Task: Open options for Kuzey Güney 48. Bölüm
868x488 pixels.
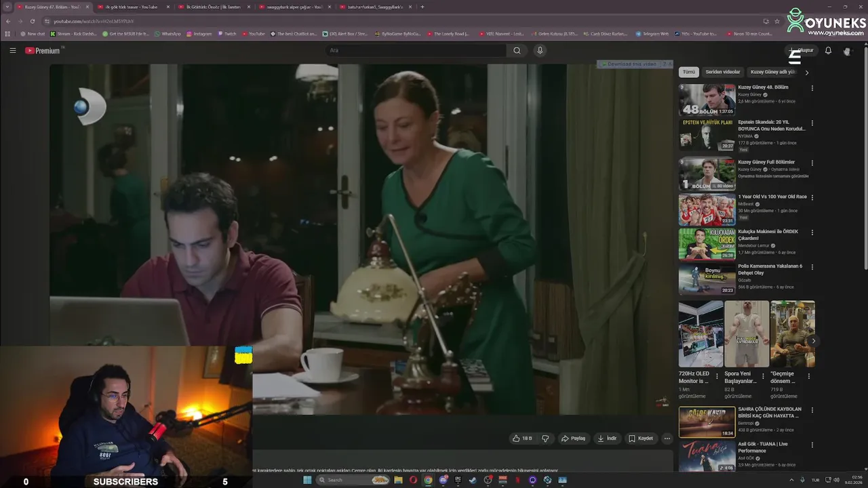Action: (x=812, y=88)
